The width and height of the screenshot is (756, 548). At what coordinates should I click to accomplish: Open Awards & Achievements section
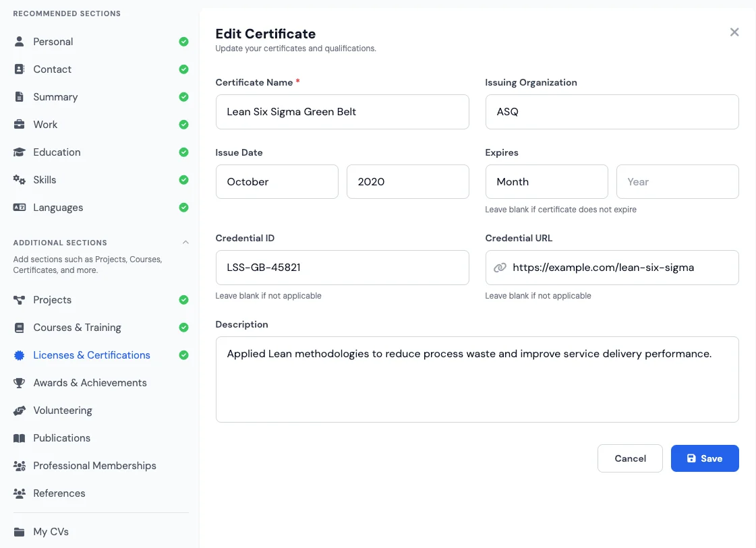(x=100, y=383)
